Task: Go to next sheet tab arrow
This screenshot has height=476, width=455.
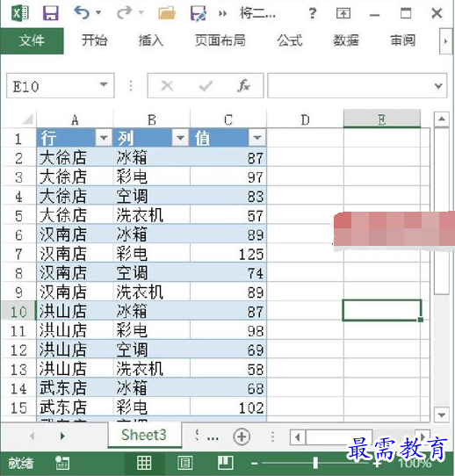Action: [x=62, y=436]
